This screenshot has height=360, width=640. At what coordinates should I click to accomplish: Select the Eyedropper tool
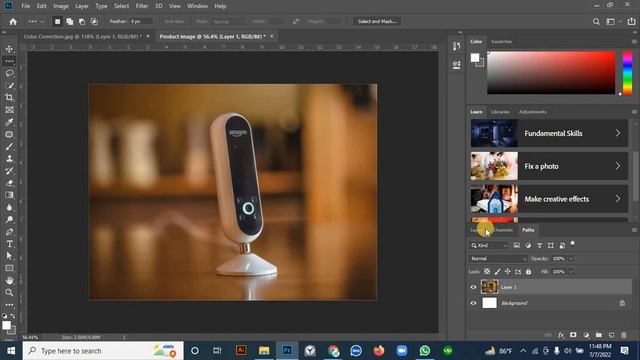click(9, 122)
